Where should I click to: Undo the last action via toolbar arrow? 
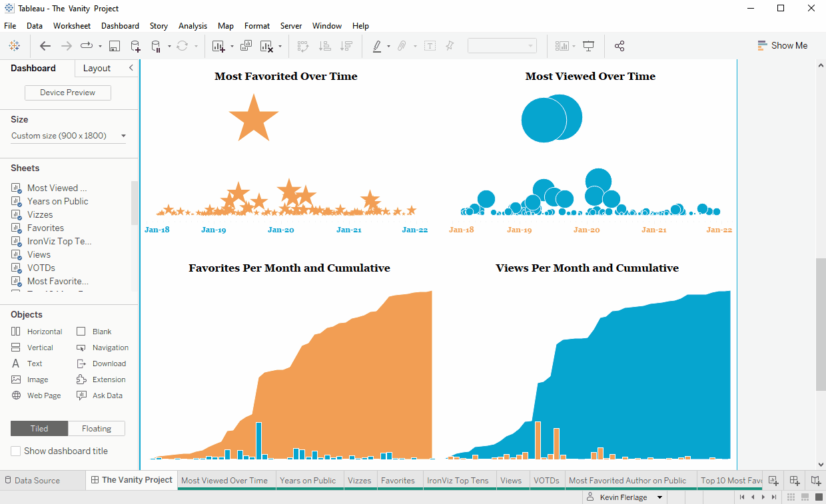pyautogui.click(x=45, y=46)
